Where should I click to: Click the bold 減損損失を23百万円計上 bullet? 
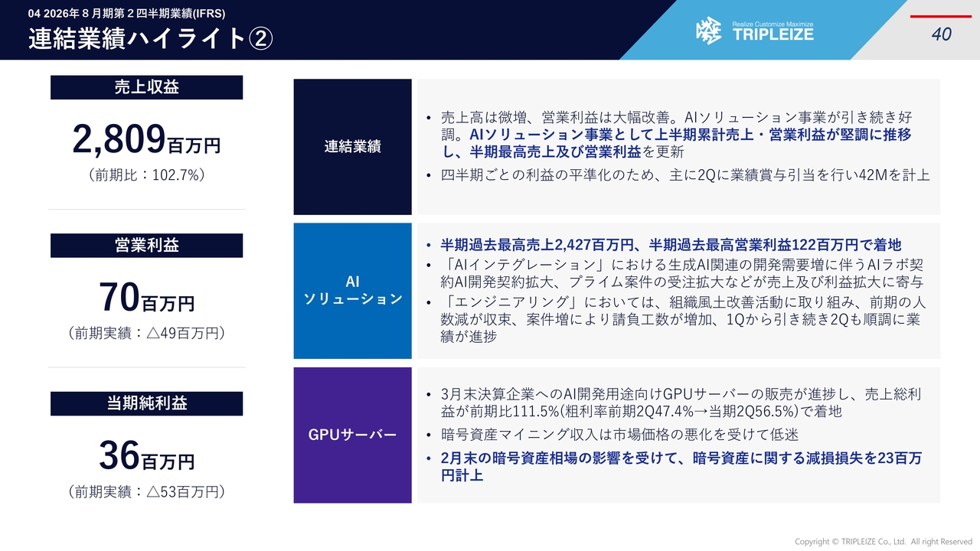[681, 466]
